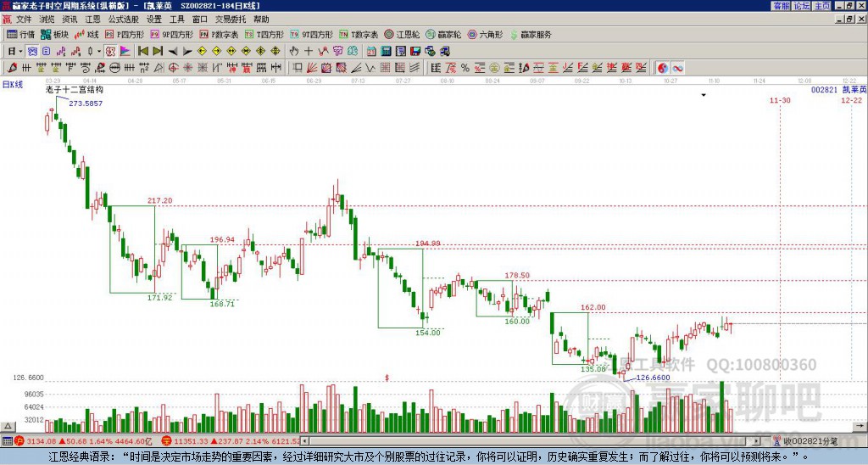Click the 主页 homepage button
Viewport: 868px width, 465px height.
tap(822, 6)
